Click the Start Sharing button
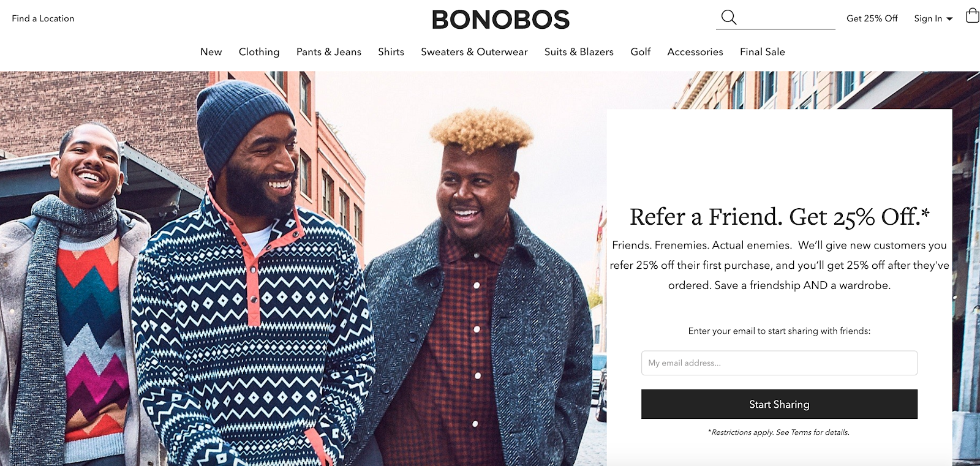The width and height of the screenshot is (980, 466). pos(779,404)
